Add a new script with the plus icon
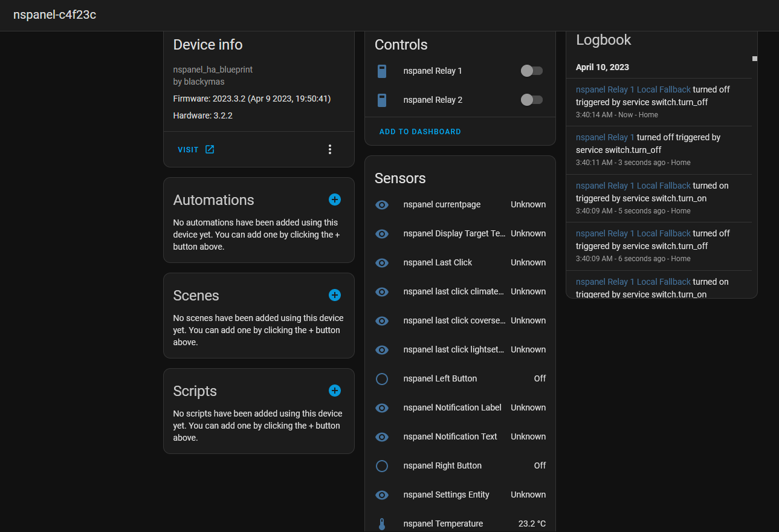The image size is (779, 532). pos(334,391)
